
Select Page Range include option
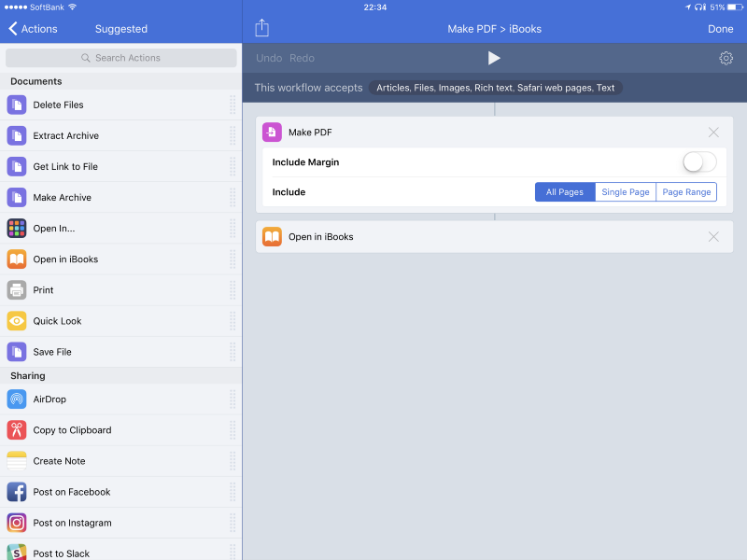click(686, 192)
